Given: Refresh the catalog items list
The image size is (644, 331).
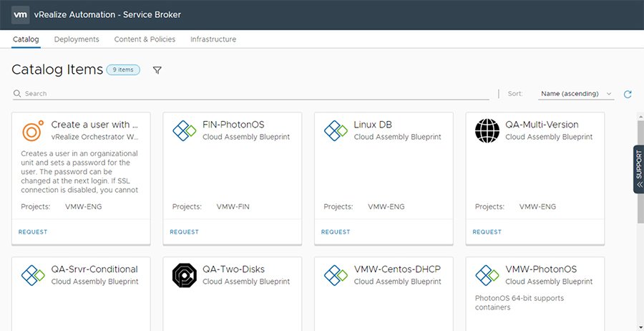Looking at the screenshot, I should (628, 94).
